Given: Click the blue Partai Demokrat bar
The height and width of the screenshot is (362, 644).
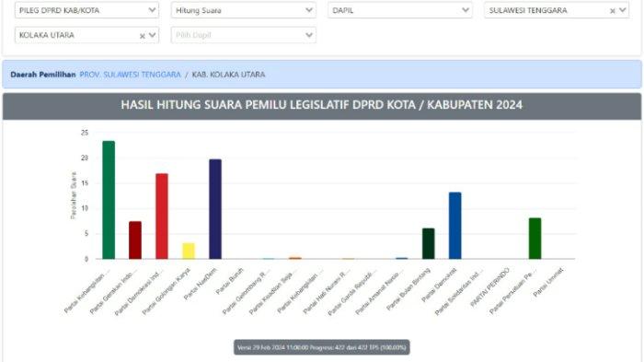Looking at the screenshot, I should tap(455, 226).
